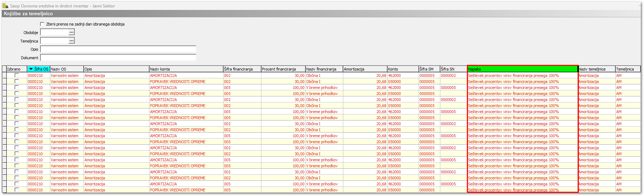Viewport: 644px width, 196px height.
Task: Tick the Izbrano checkbox in the last table row
Action: tap(17, 190)
